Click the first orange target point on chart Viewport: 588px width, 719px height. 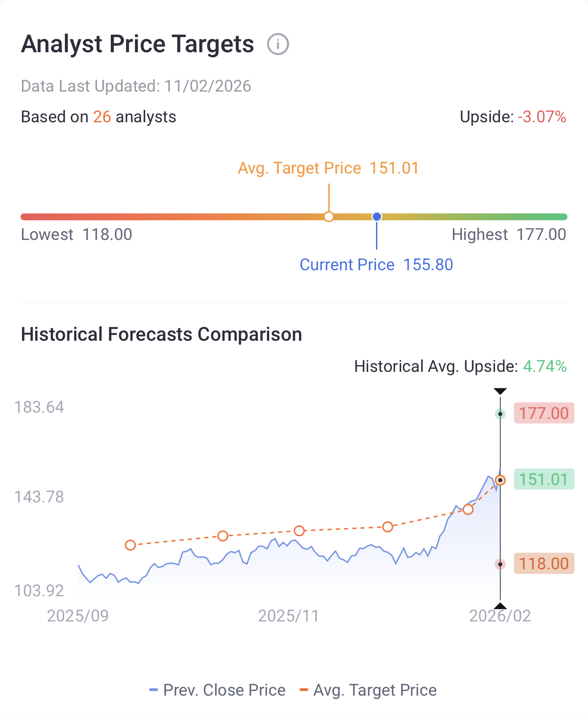[131, 545]
